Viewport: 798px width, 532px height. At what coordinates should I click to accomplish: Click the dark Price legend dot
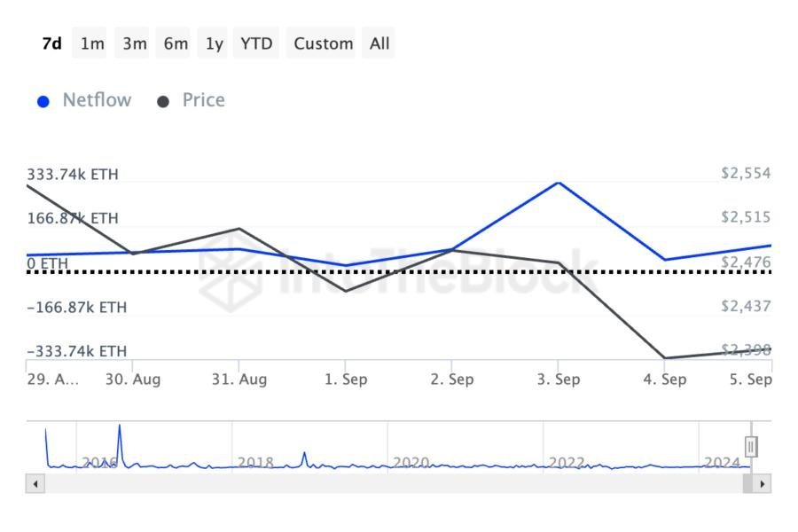coord(163,101)
